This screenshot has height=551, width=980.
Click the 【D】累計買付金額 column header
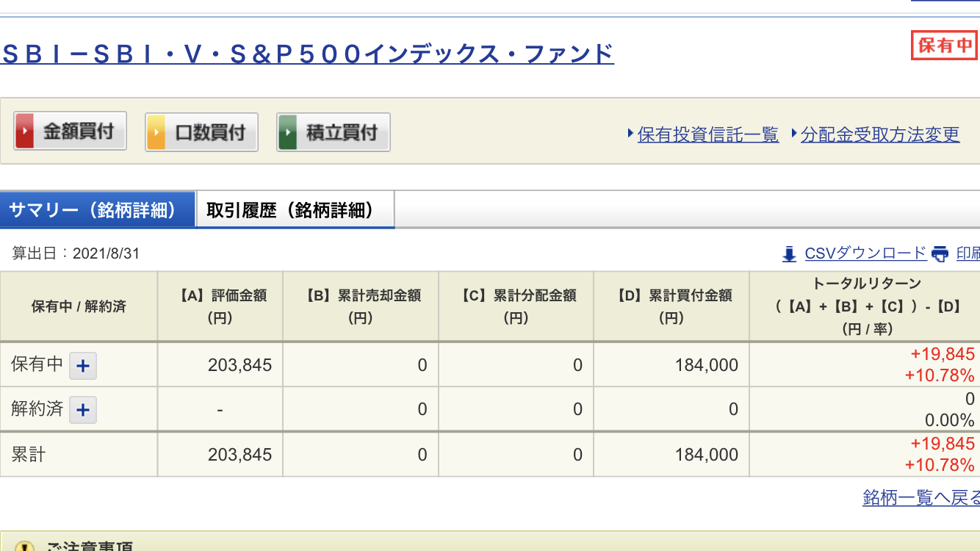(x=671, y=306)
